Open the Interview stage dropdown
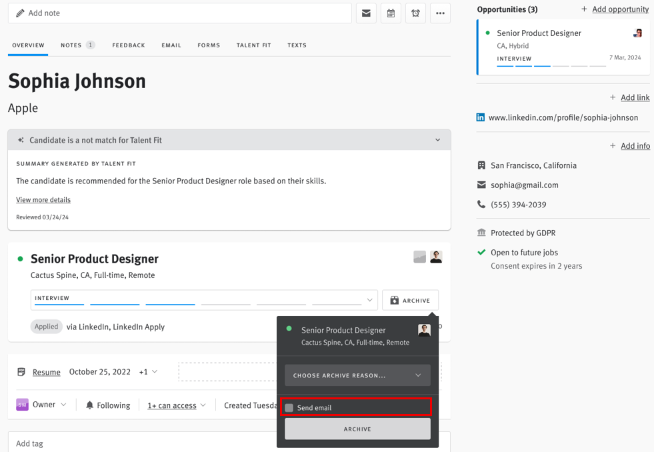This screenshot has height=452, width=660. 200,299
